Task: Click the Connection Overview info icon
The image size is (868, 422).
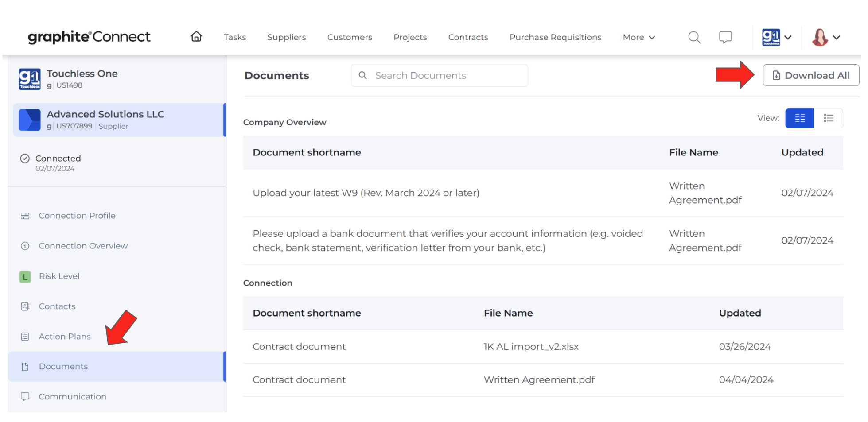Action: [x=25, y=246]
